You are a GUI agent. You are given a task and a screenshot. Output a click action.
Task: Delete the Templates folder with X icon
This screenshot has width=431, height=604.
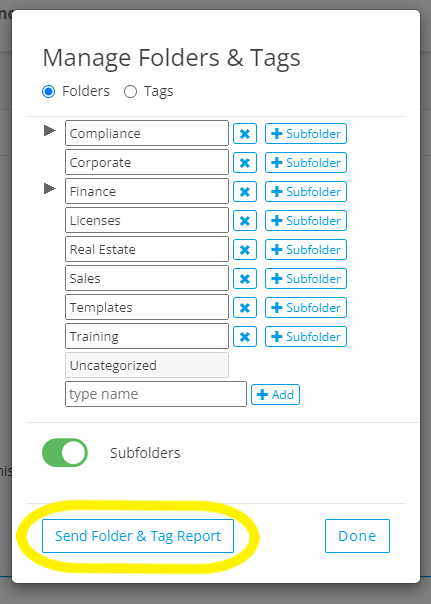tap(245, 307)
